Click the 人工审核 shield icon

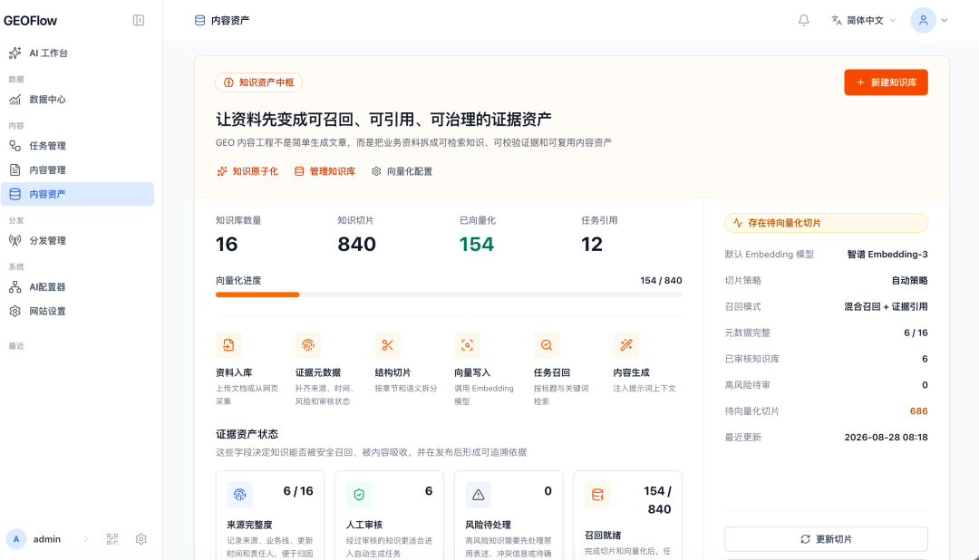(359, 495)
